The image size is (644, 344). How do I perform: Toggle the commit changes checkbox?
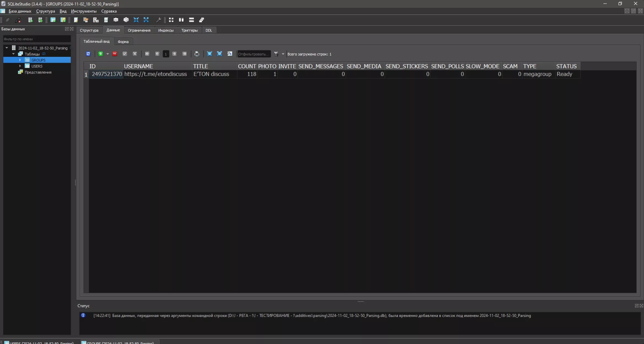coord(125,54)
